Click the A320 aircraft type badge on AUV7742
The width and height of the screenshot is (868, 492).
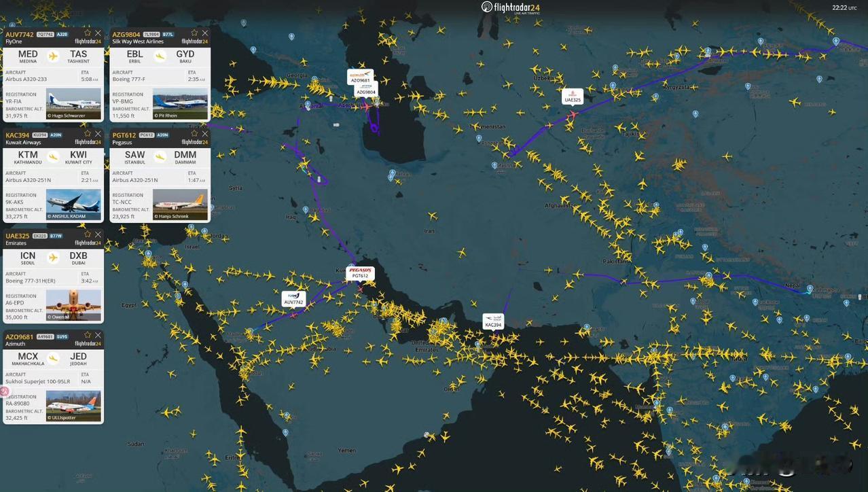coord(62,34)
